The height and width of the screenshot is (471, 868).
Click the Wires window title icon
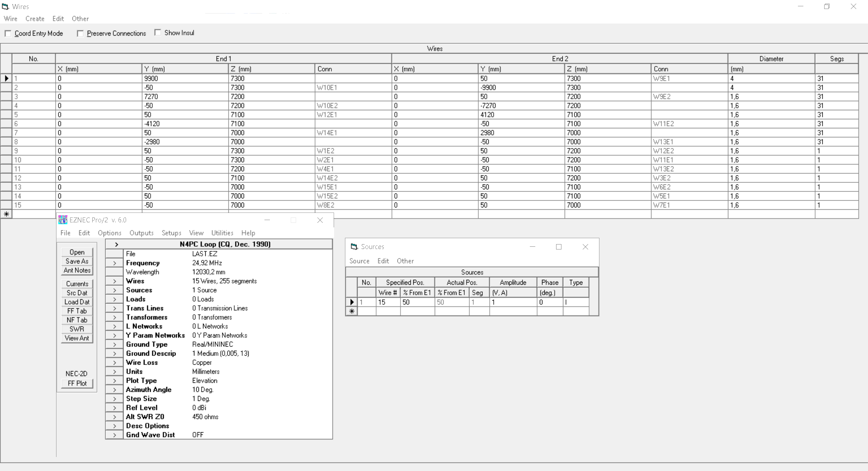(5, 6)
